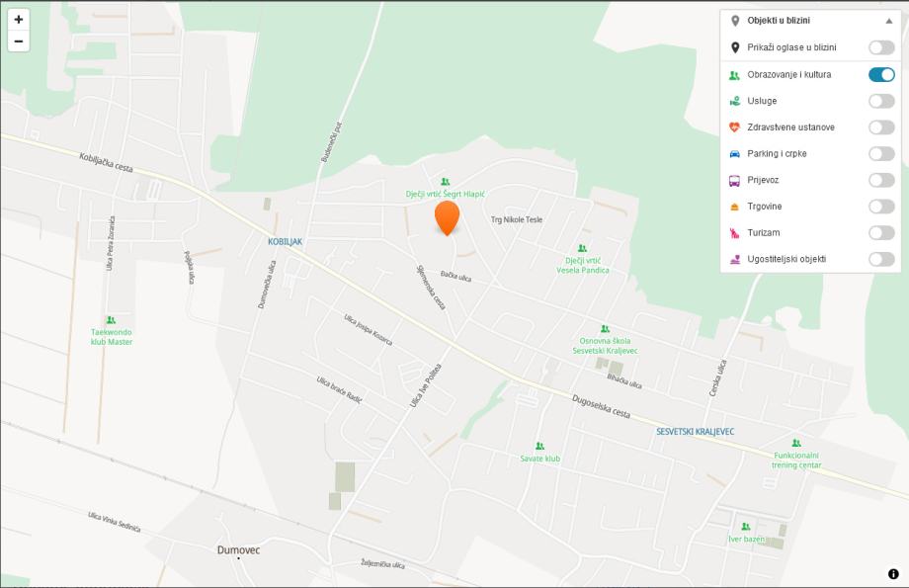Collapse the Objekti u blizini panel arrow

pos(888,21)
